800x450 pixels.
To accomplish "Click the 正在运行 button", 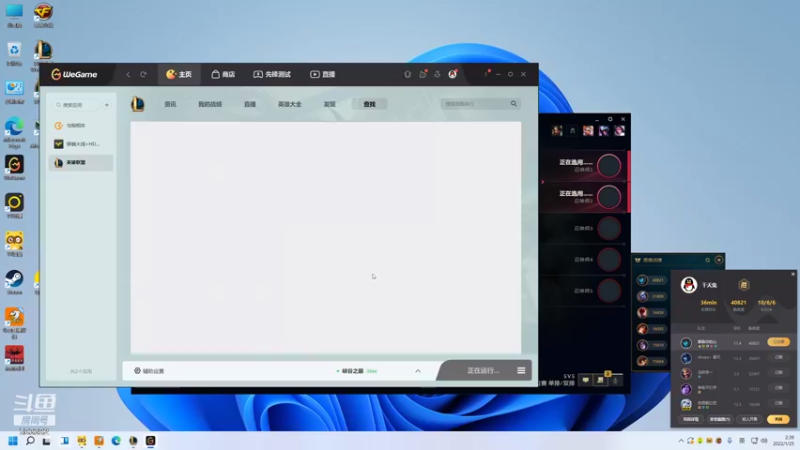I will 483,371.
